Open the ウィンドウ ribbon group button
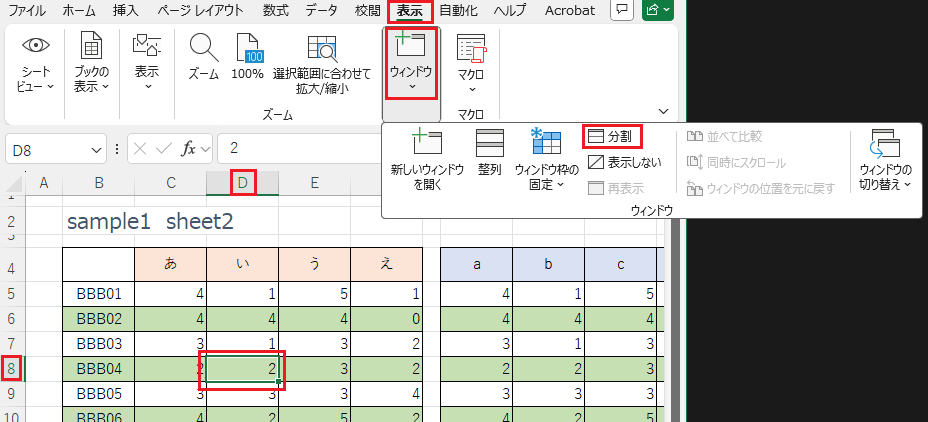The image size is (928, 422). pos(411,63)
